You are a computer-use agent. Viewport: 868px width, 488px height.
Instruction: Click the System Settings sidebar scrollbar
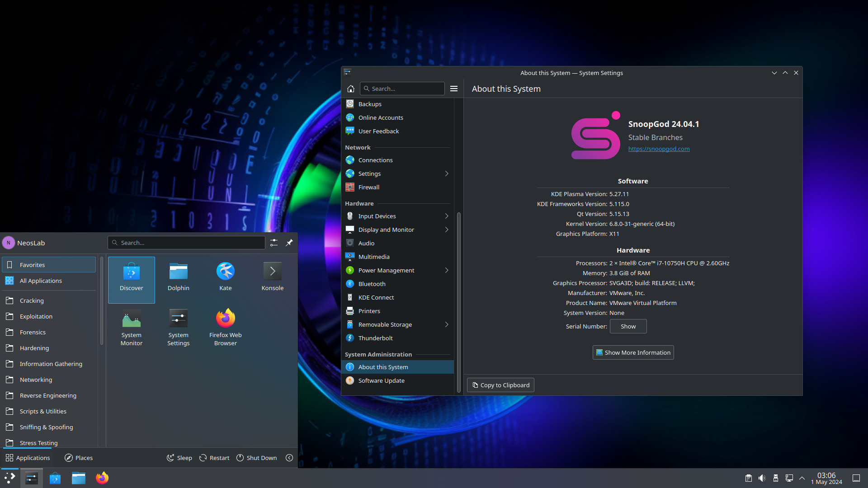click(x=458, y=302)
